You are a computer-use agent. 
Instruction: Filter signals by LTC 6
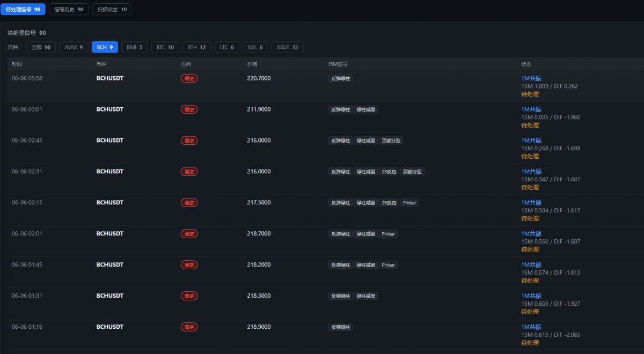[227, 47]
